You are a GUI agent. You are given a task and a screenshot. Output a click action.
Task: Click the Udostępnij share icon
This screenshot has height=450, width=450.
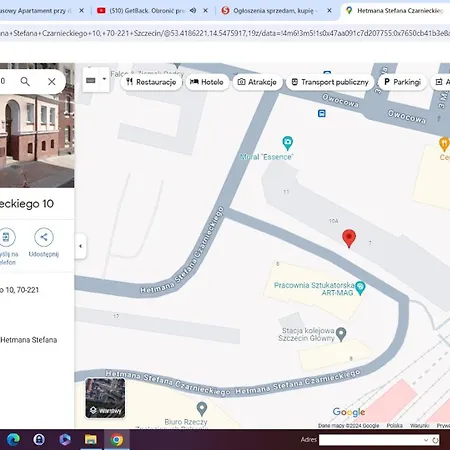tap(44, 237)
